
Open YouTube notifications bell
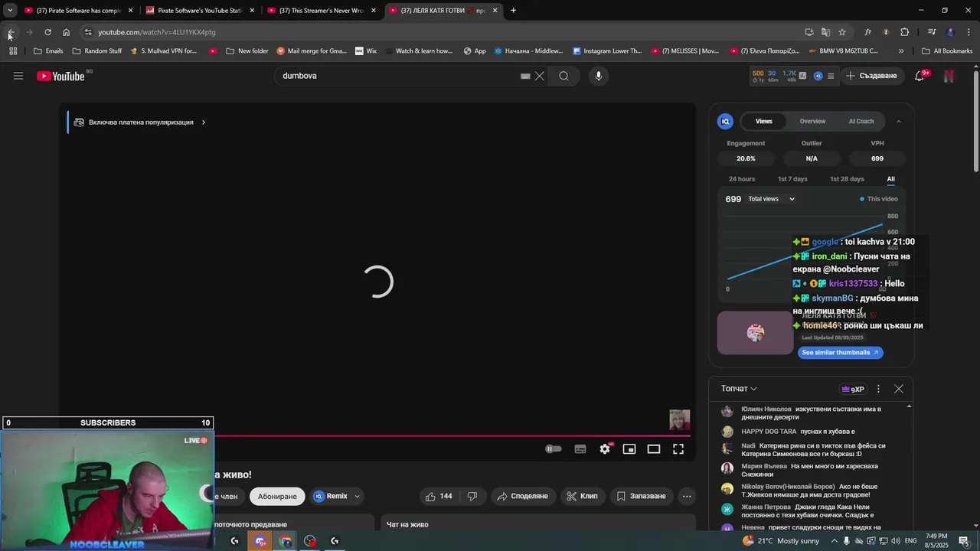(x=920, y=76)
